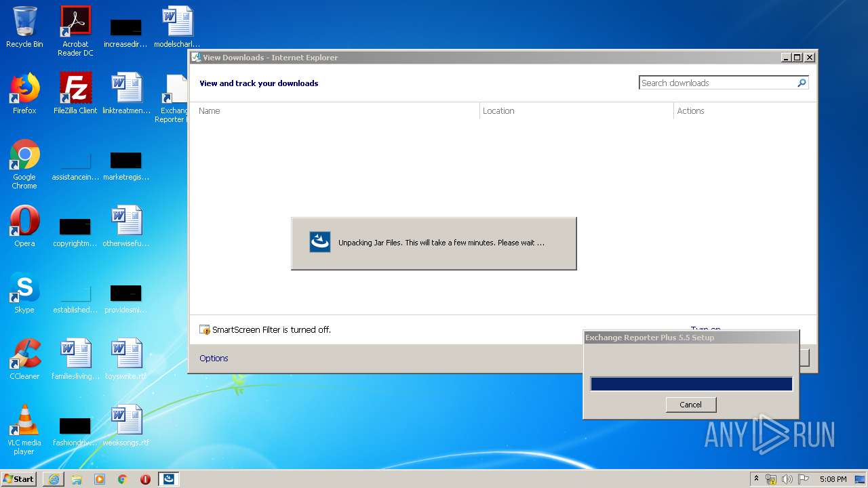
Task: Select marketregis desktop file icon
Action: [126, 165]
